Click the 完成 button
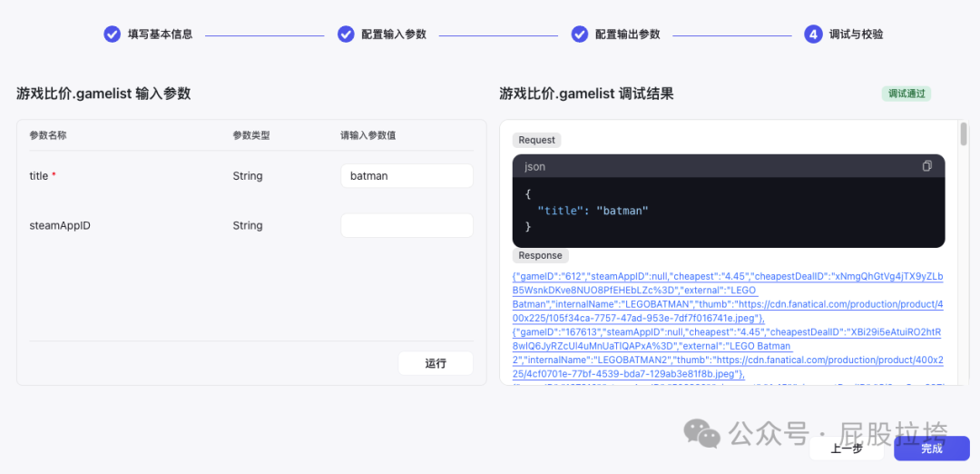This screenshot has width=980, height=474. pos(931,449)
